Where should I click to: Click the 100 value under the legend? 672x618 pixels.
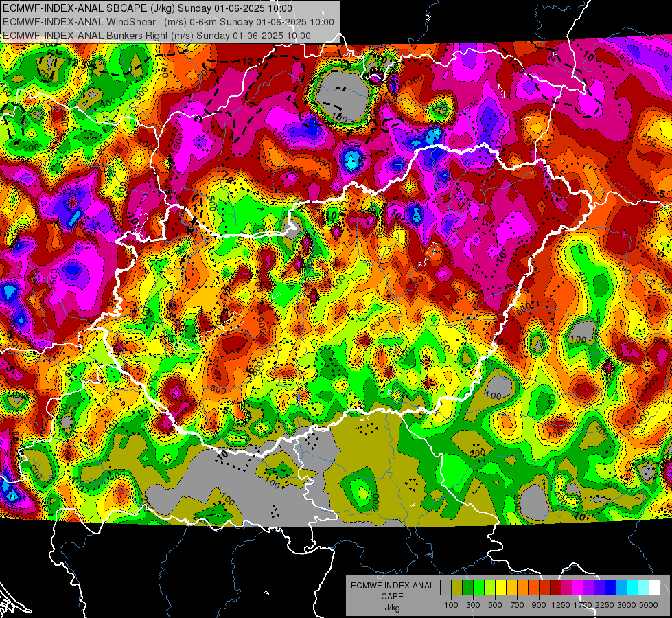click(451, 605)
